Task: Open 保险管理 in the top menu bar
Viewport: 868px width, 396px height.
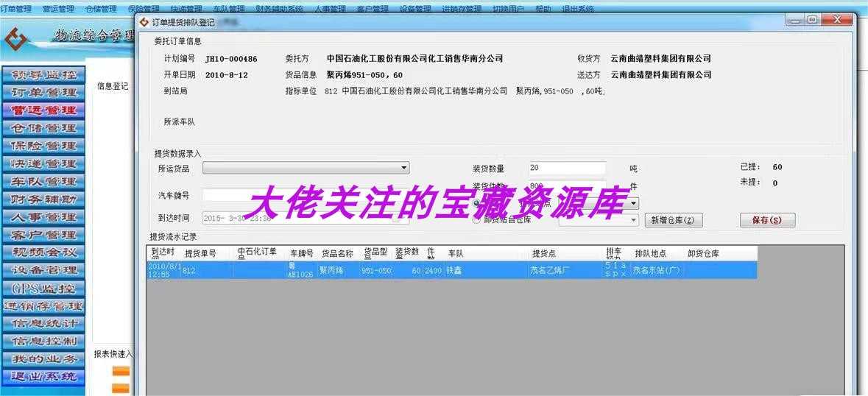Action: click(144, 9)
